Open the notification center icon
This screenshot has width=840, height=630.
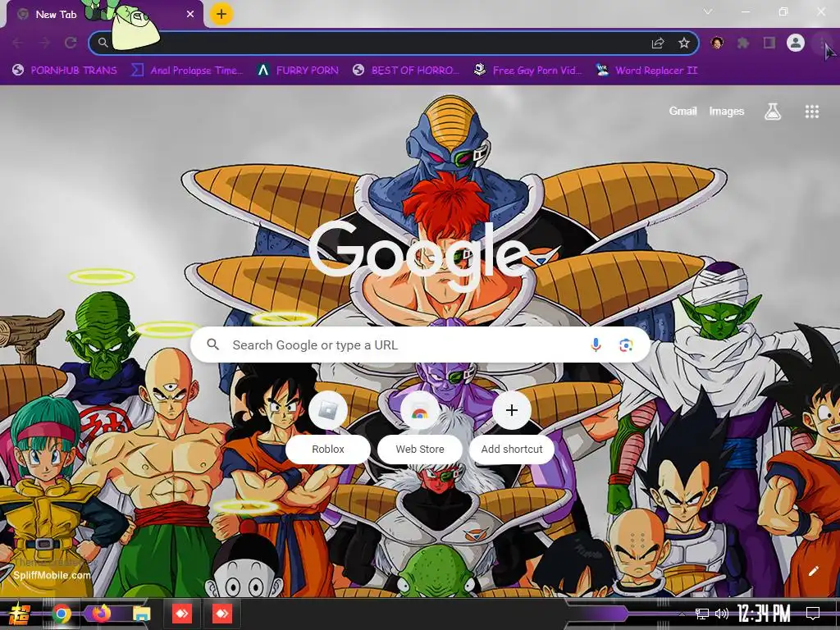[x=813, y=614]
